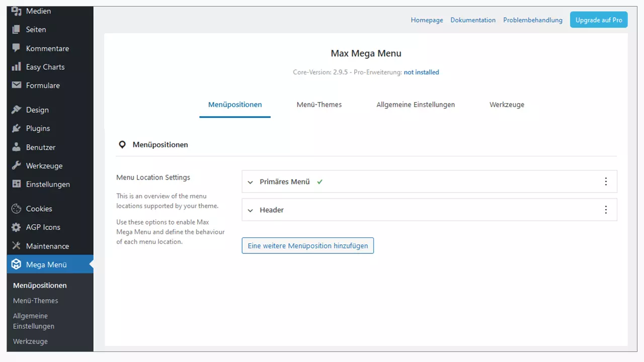The height and width of the screenshot is (362, 644).
Task: Open AGP Icons in the sidebar
Action: tap(43, 227)
